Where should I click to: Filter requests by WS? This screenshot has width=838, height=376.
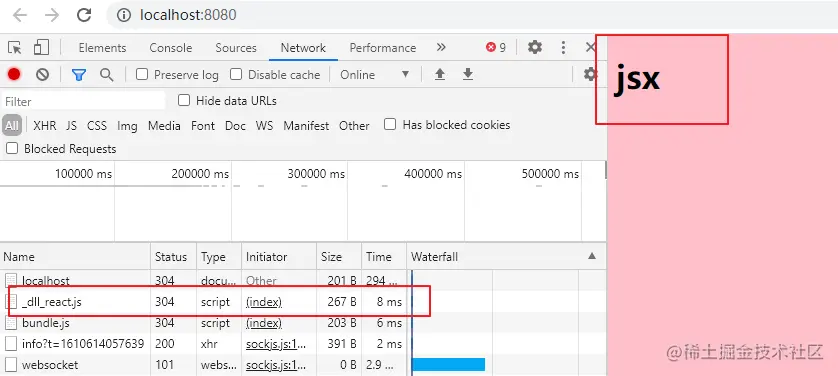coord(264,126)
